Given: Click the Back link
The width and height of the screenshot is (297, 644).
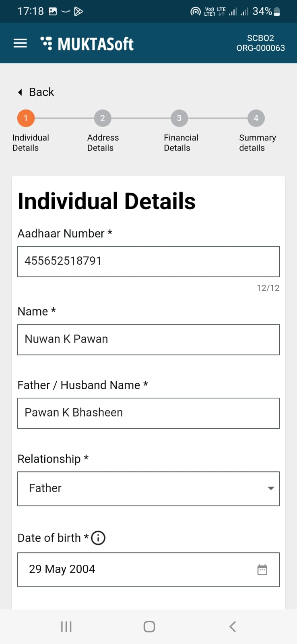Looking at the screenshot, I should click(41, 93).
